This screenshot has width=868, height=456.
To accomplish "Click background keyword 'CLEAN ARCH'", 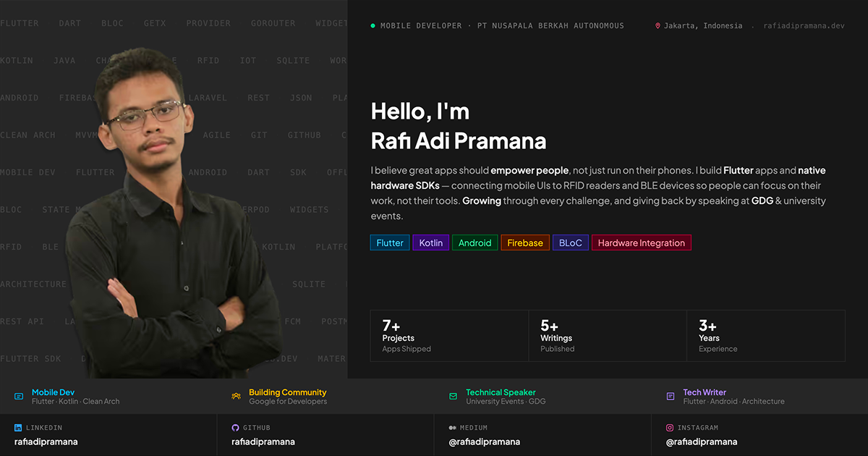I will click(x=27, y=135).
